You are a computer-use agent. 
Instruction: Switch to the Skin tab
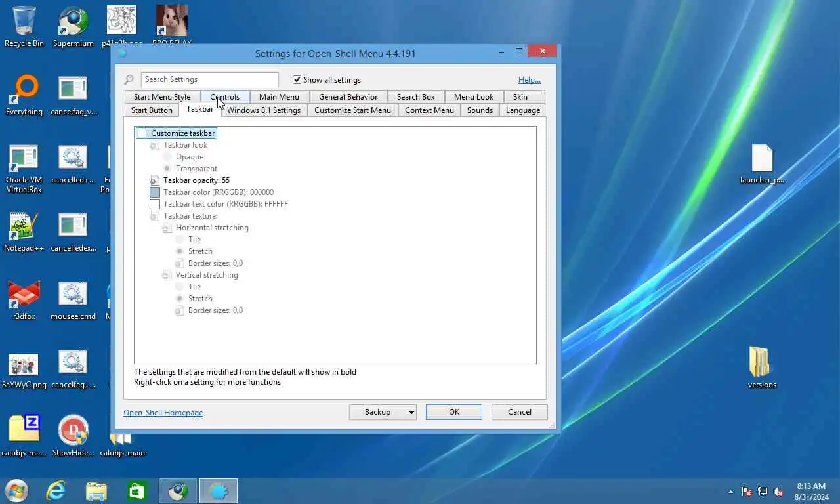point(520,96)
